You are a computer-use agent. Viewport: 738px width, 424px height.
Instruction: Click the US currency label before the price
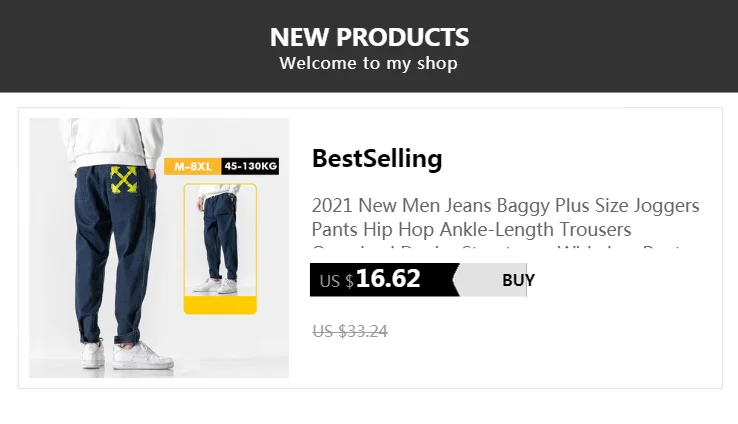330,281
